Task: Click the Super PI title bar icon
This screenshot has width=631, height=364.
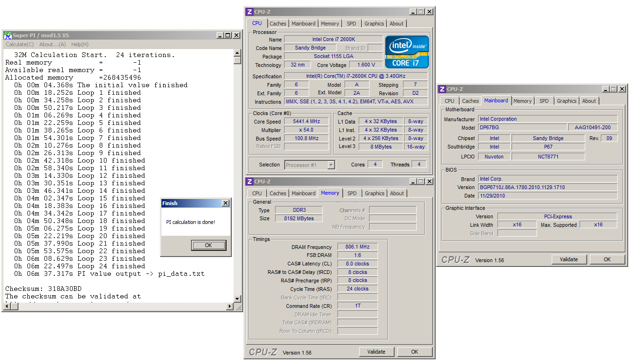Action: click(8, 35)
